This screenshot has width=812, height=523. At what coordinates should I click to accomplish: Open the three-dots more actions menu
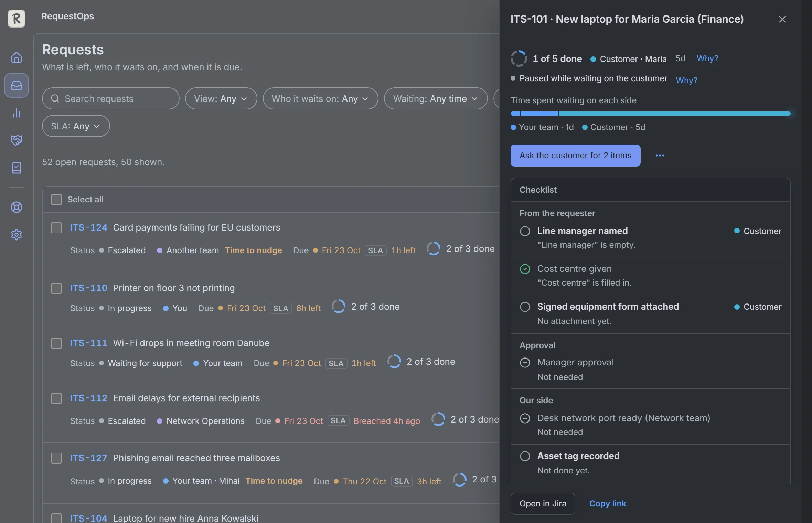pos(660,156)
